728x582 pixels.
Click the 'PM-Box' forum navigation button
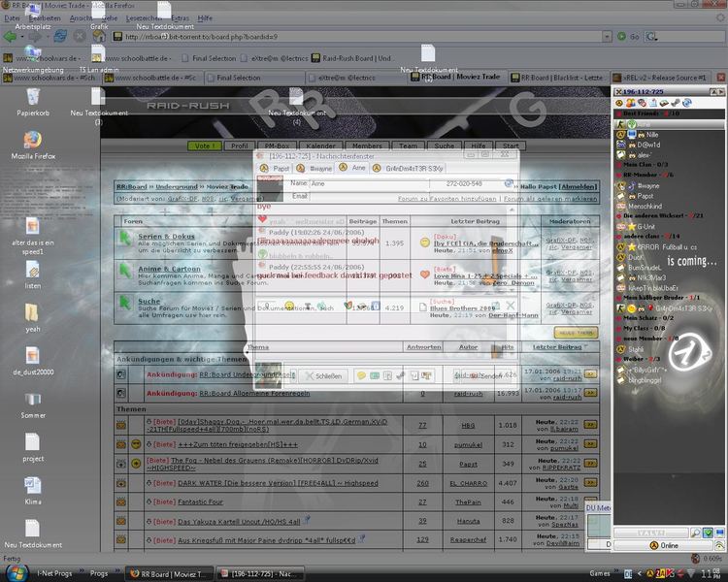coord(278,145)
